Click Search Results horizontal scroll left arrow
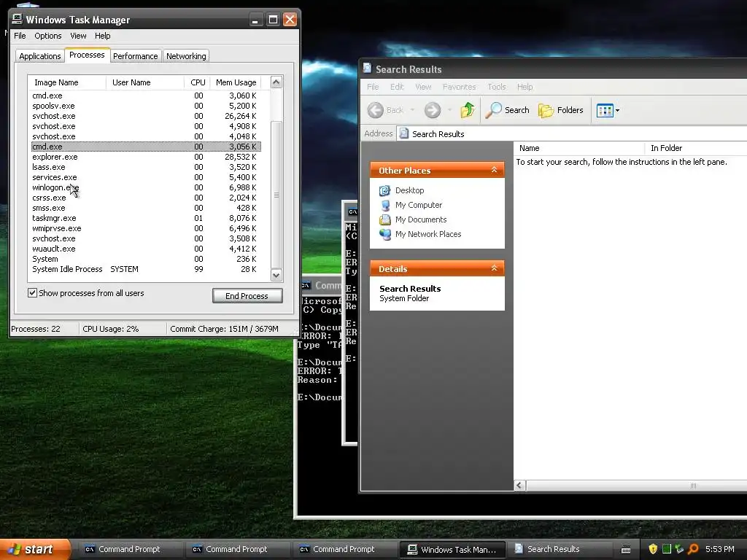The image size is (747, 560). pyautogui.click(x=519, y=485)
